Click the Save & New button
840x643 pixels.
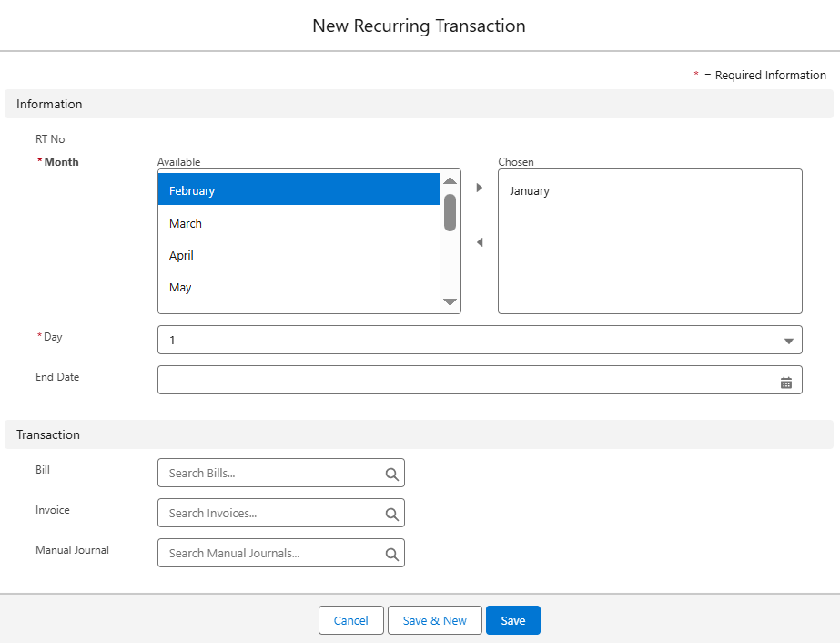[434, 620]
